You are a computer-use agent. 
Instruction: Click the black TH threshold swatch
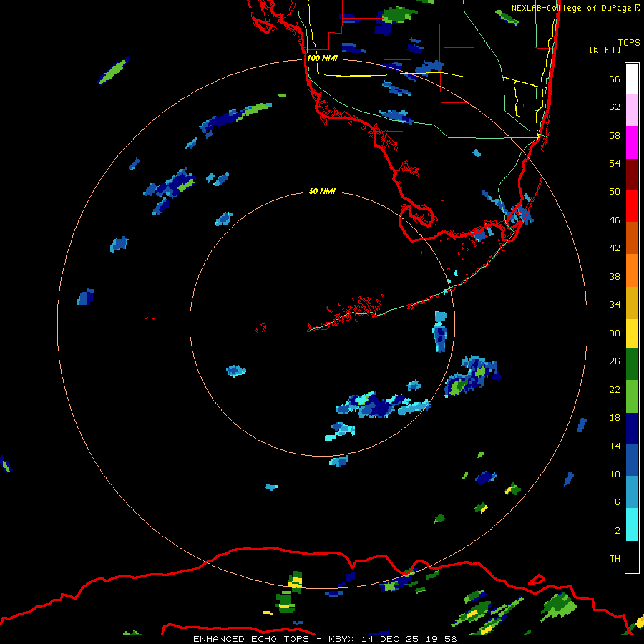pyautogui.click(x=632, y=557)
